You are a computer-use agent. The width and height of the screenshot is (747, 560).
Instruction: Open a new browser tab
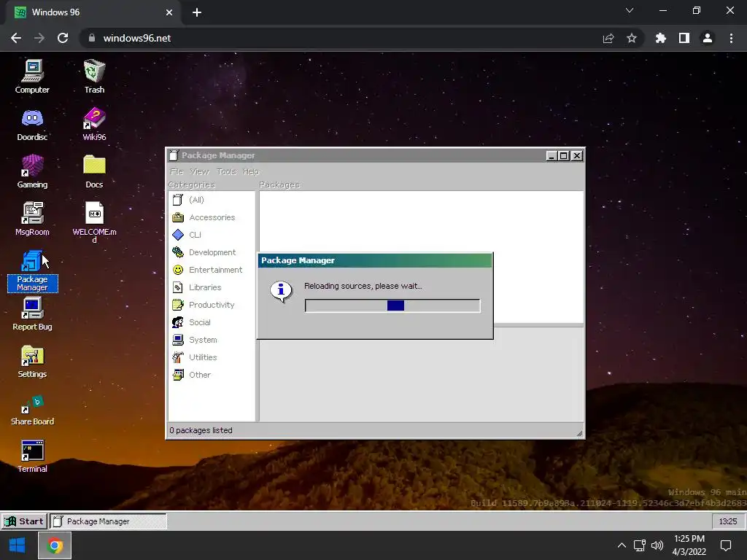click(x=197, y=12)
